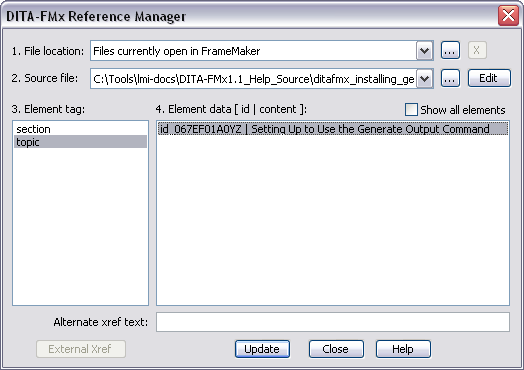Expand the File location dropdown arrow
The height and width of the screenshot is (370, 524).
(x=424, y=51)
